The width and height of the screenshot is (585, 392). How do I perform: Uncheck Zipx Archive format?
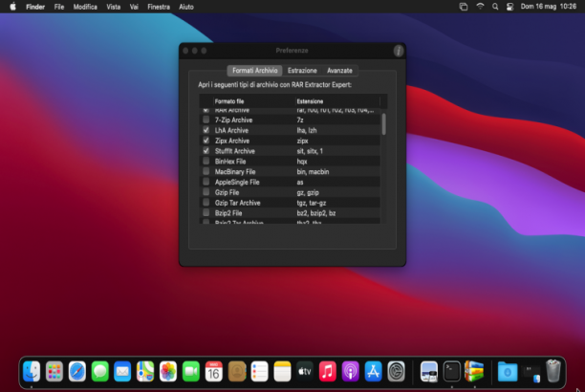point(206,141)
